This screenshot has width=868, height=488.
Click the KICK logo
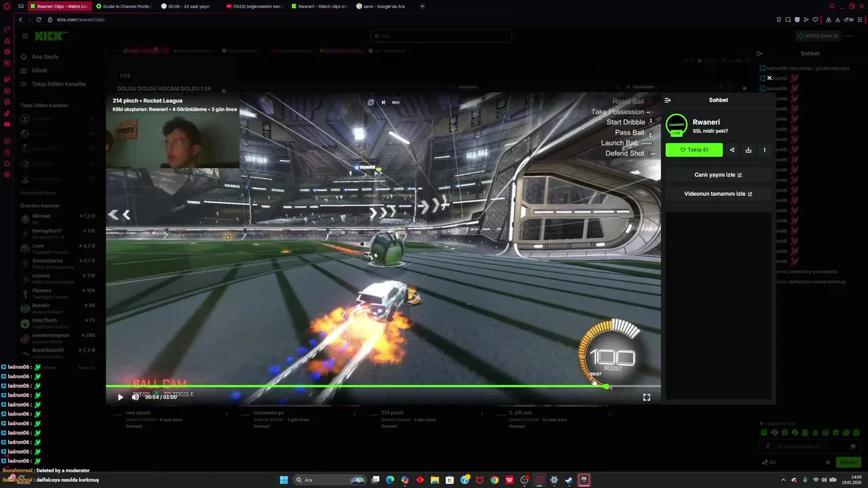coord(51,36)
